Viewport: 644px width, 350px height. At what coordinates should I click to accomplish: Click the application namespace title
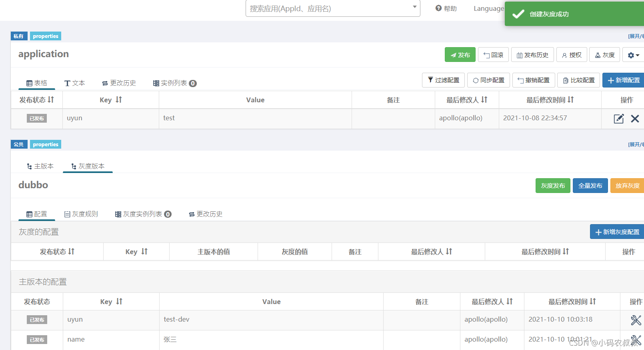44,54
